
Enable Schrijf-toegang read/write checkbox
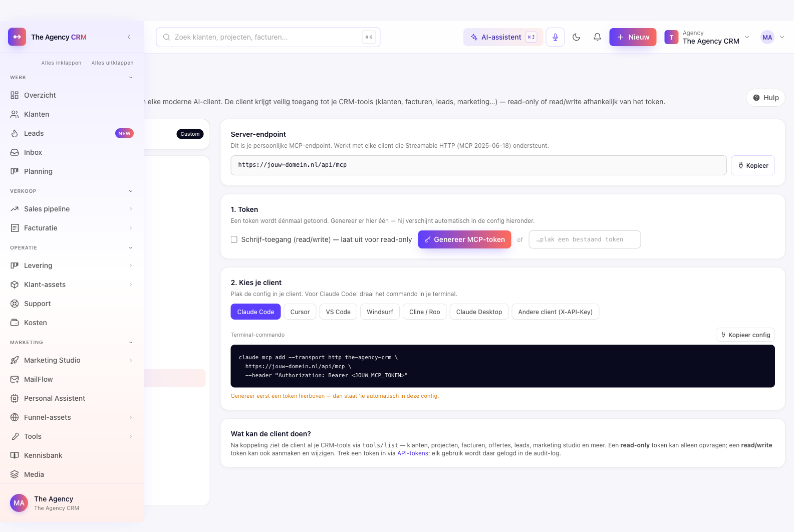click(x=234, y=239)
